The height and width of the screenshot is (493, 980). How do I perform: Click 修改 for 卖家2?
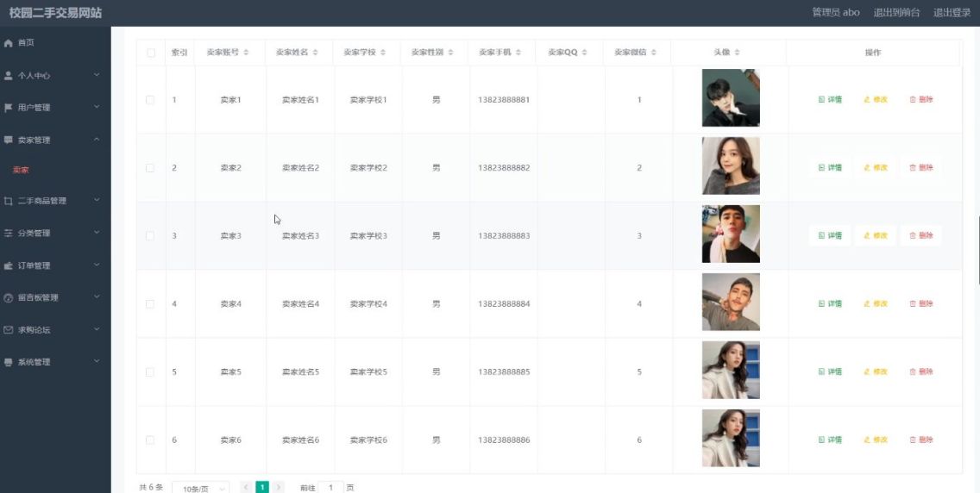[x=875, y=168]
